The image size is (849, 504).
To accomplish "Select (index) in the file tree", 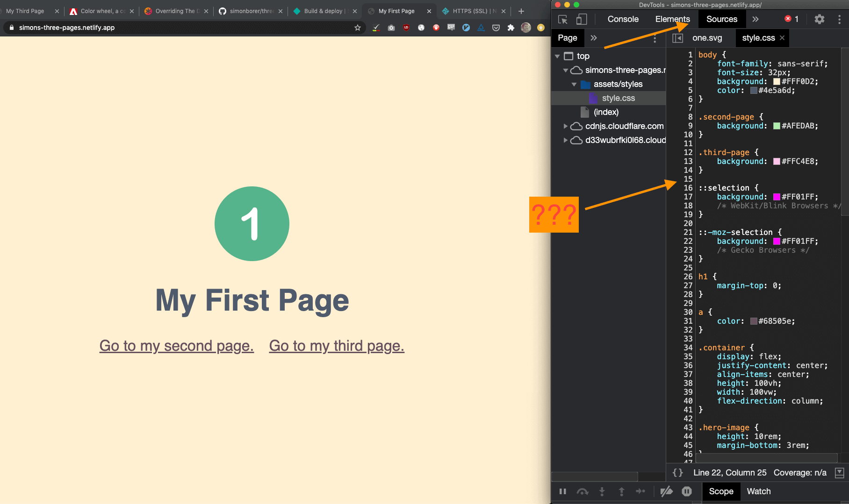I will click(606, 112).
